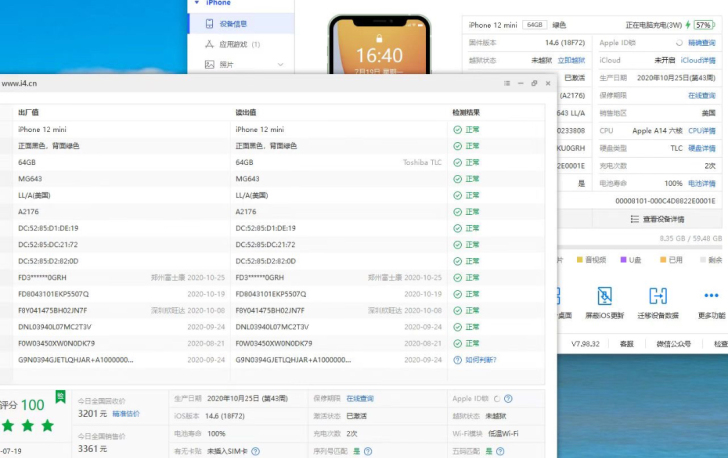Image resolution: width=728 pixels, height=458 pixels.
Task: Click 在线查询 link in report's 保修期限
Action: pos(360,399)
